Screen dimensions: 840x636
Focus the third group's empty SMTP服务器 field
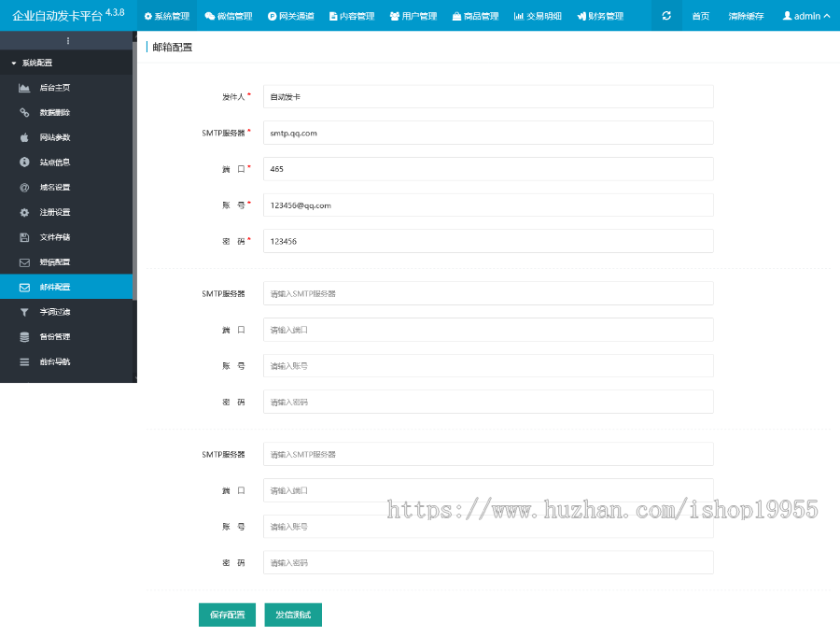click(488, 454)
